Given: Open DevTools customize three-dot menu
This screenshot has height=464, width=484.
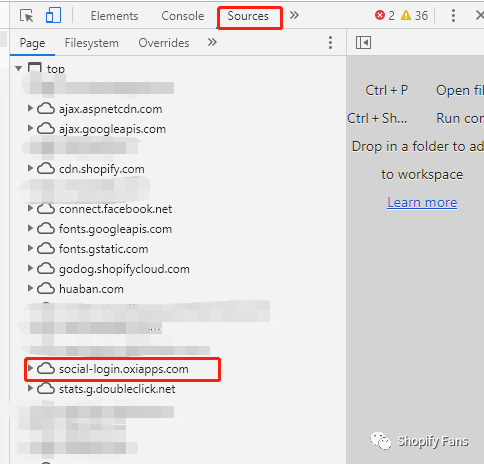Looking at the screenshot, I should pyautogui.click(x=453, y=16).
